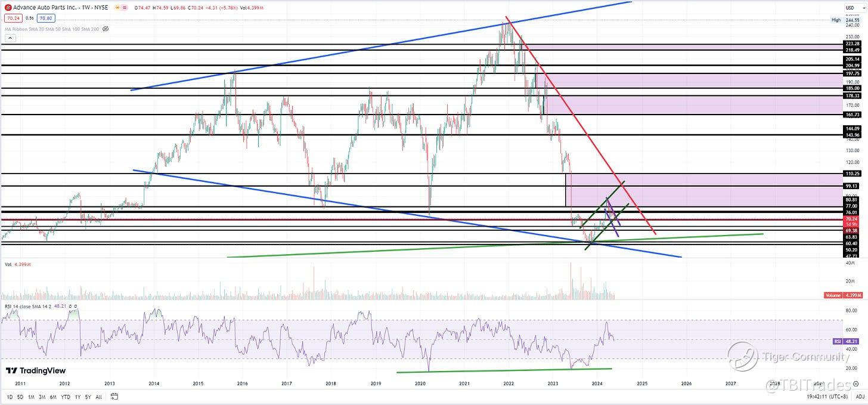Click the red Volume 4.399M axis label

click(x=843, y=295)
